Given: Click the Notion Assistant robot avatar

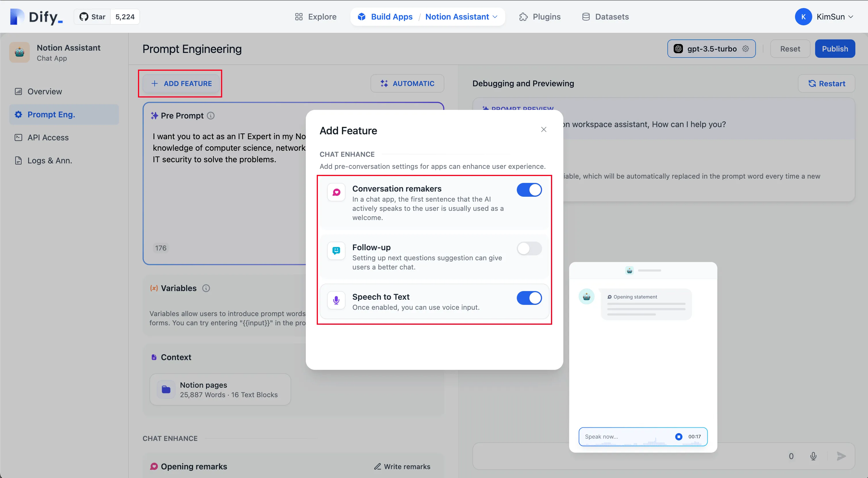Looking at the screenshot, I should (20, 52).
